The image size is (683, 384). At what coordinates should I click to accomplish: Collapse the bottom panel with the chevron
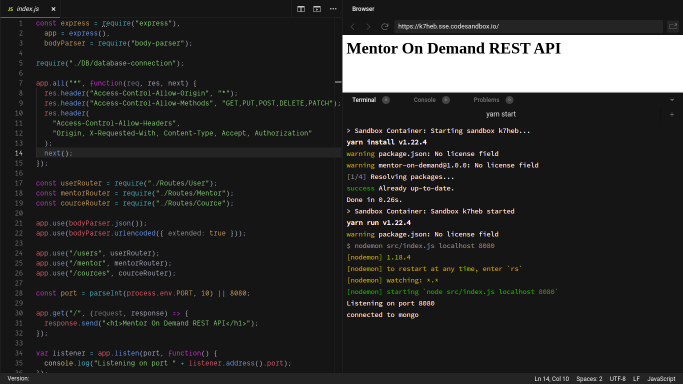[x=672, y=100]
